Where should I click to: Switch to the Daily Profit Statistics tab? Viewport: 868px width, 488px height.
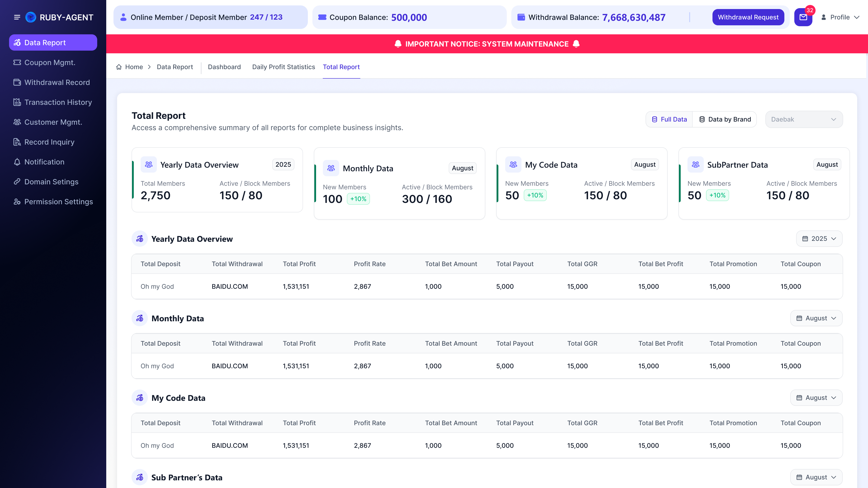pyautogui.click(x=283, y=67)
